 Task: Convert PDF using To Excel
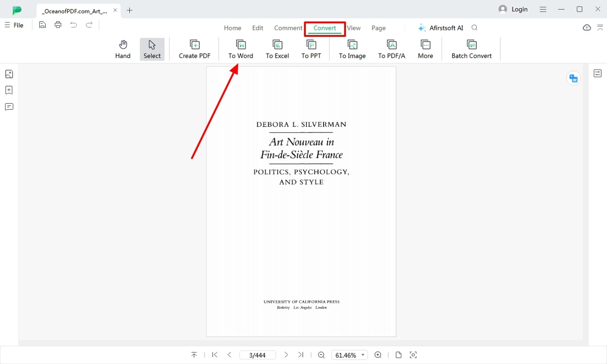(277, 49)
